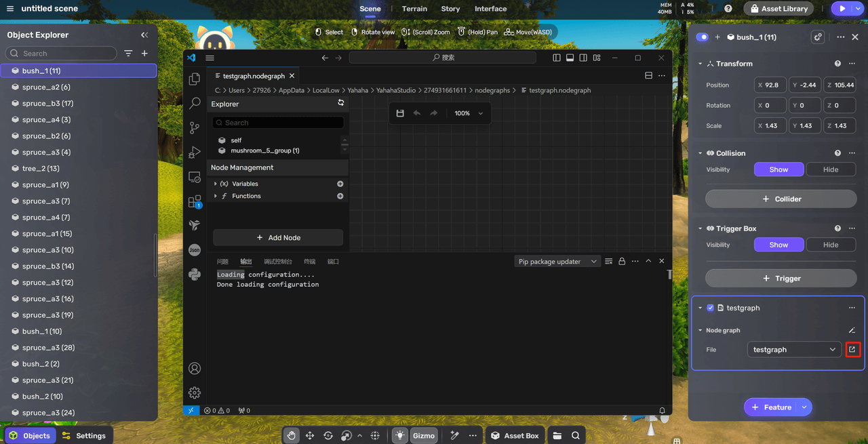Click the Add Node button
The width and height of the screenshot is (868, 444).
point(278,238)
